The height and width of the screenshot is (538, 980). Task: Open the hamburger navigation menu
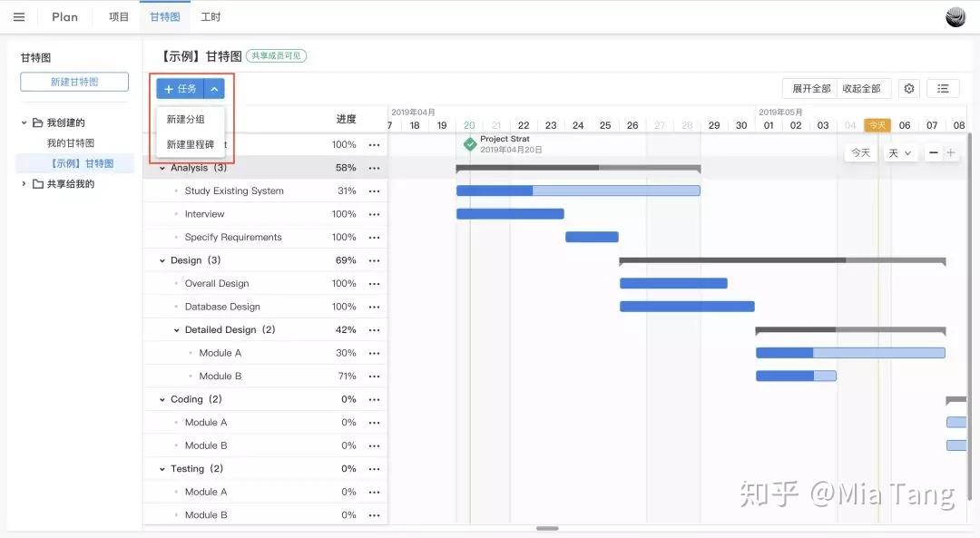click(x=19, y=16)
